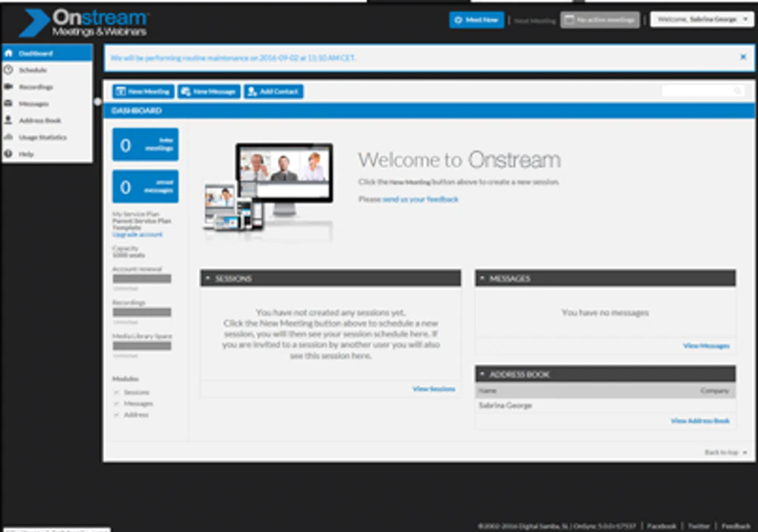
Task: Sort address book by Name column header
Action: [487, 391]
